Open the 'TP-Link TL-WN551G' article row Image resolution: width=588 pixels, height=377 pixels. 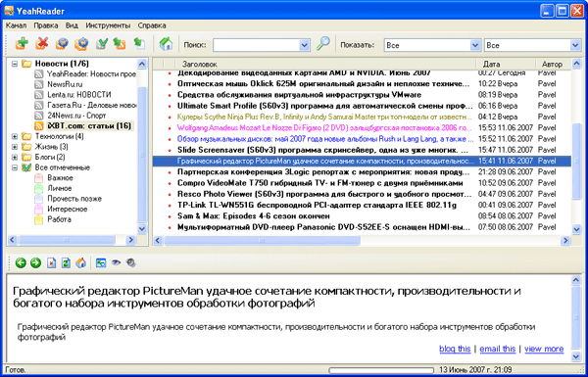pyautogui.click(x=362, y=206)
